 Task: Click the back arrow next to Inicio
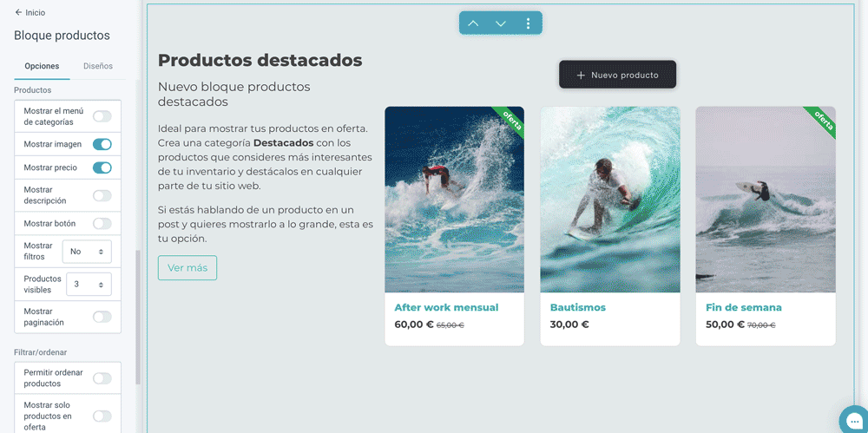tap(18, 12)
